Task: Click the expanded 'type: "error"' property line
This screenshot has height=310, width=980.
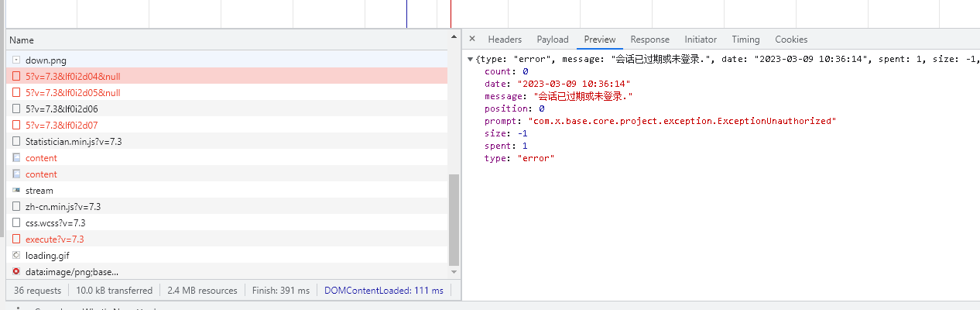Action: coord(519,158)
